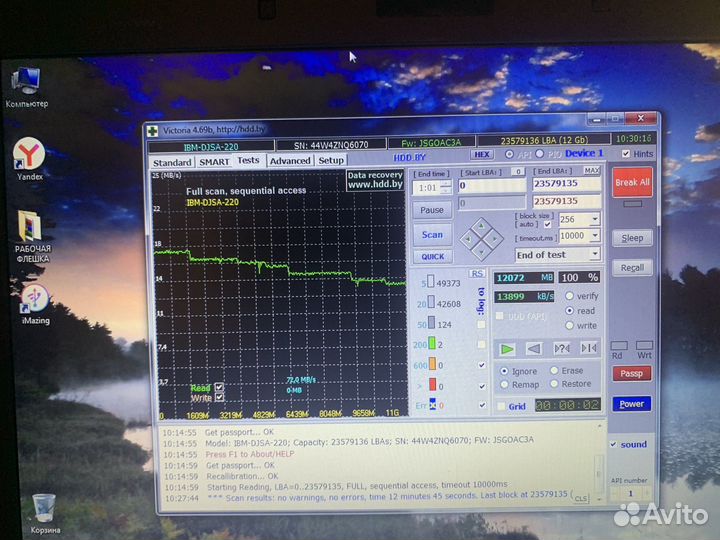Viewport: 720px width, 540px height.
Task: Click the left arrow in navigation diamond
Action: [468, 239]
